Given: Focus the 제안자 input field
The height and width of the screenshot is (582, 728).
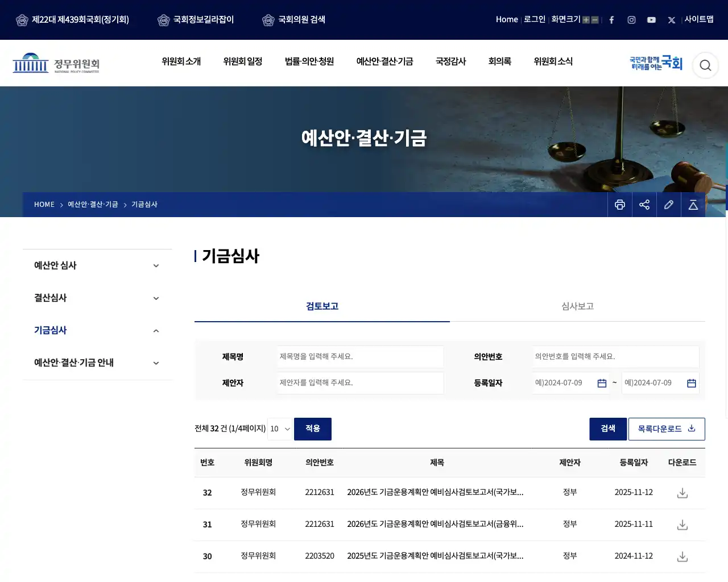Looking at the screenshot, I should pos(361,383).
